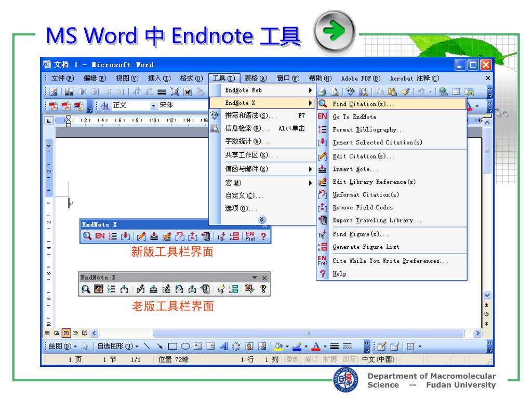The image size is (532, 399).
Task: Click line color brush swatch
Action: click(x=297, y=347)
